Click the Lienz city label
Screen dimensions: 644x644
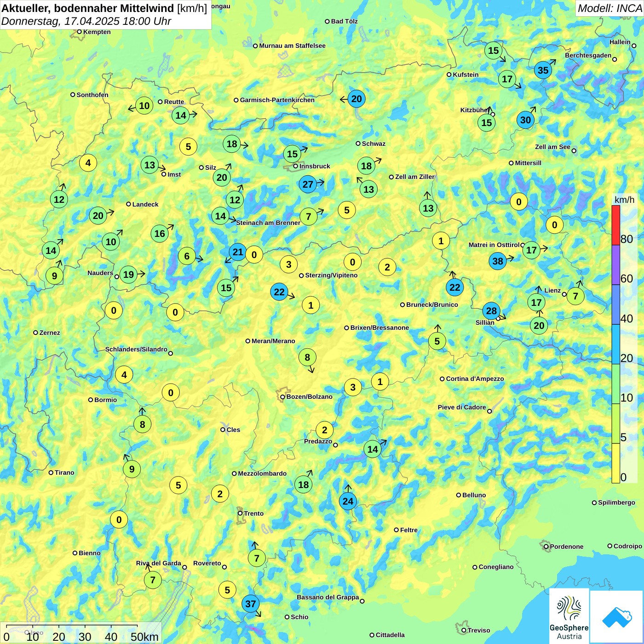pyautogui.click(x=552, y=290)
